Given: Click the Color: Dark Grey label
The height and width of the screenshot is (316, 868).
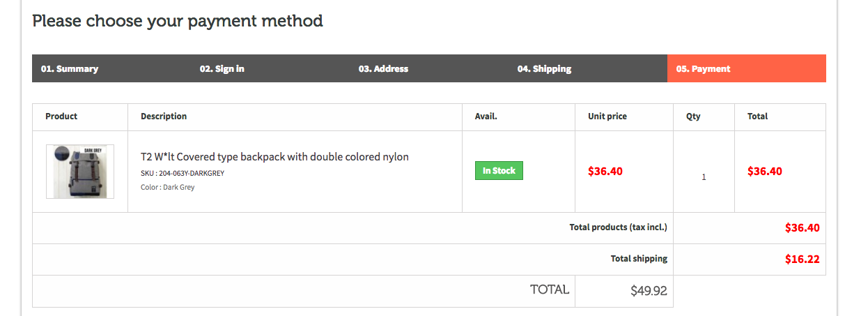Looking at the screenshot, I should (168, 187).
